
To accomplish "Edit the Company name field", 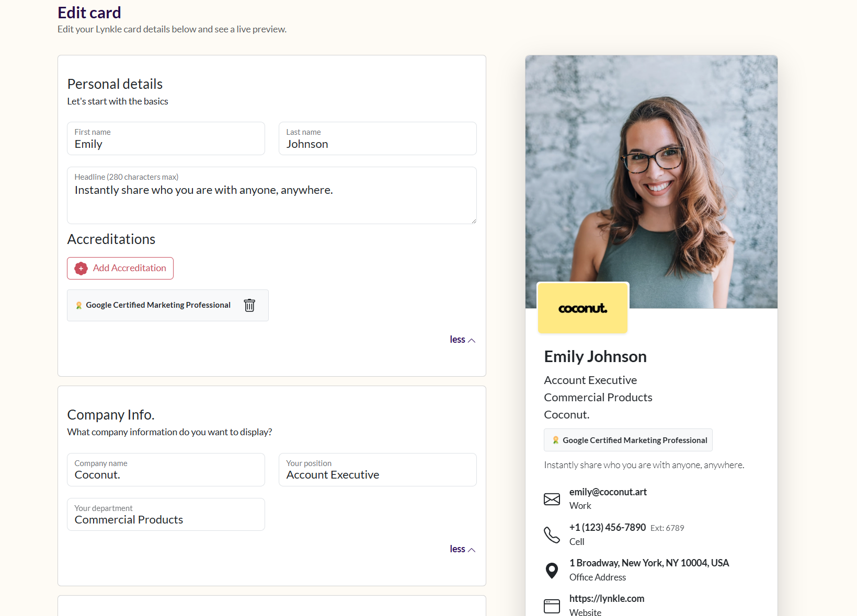I will (x=166, y=470).
